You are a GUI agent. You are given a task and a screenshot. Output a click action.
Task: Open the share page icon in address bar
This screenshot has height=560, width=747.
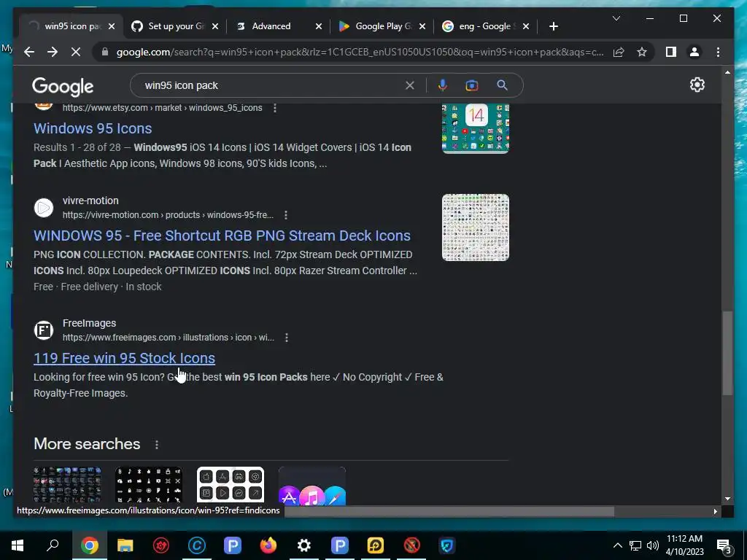[x=619, y=52]
